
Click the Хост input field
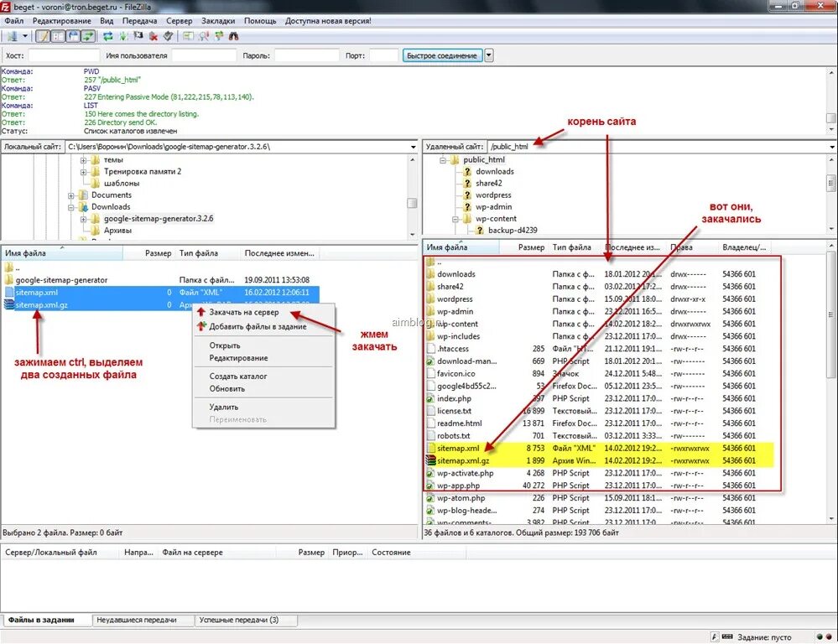tap(64, 55)
